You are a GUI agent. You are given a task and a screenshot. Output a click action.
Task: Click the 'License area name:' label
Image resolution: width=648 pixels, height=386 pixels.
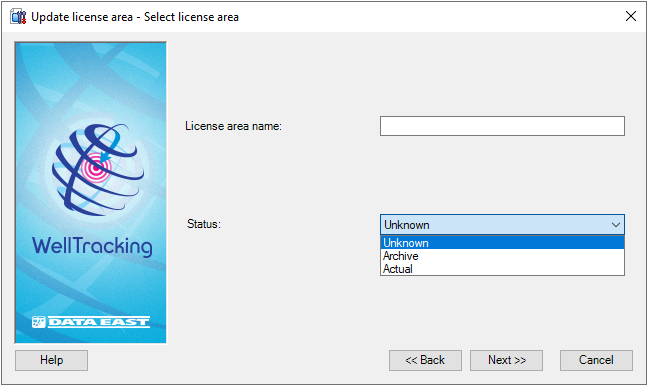(233, 126)
